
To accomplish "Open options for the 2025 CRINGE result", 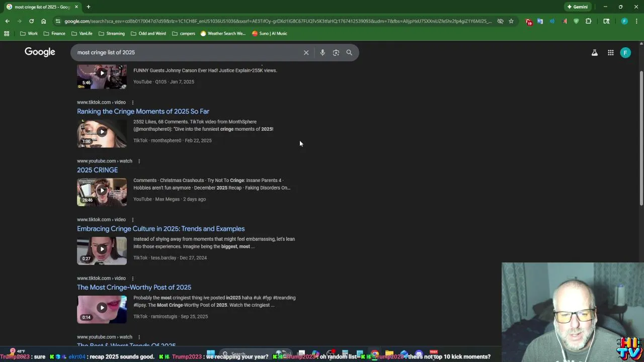I will coord(139,161).
